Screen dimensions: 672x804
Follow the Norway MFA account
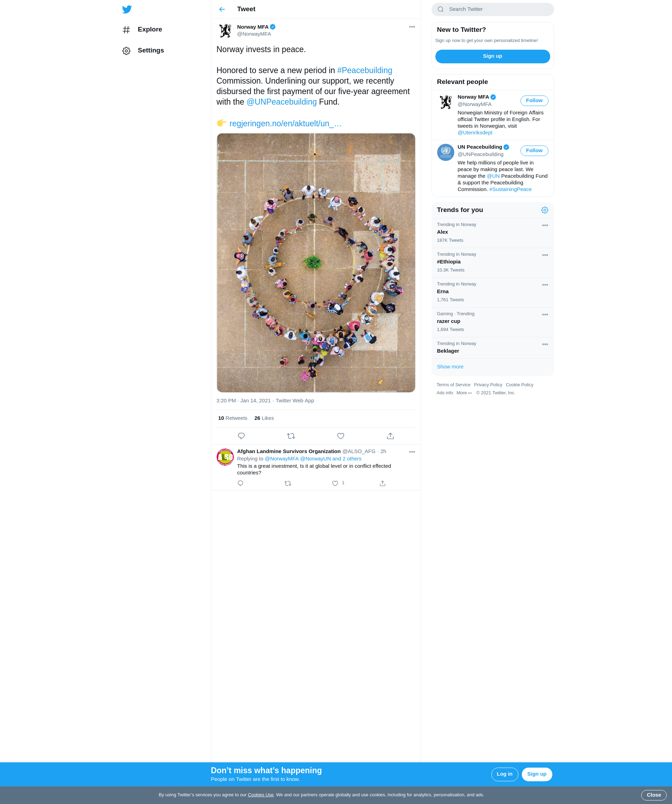coord(534,101)
